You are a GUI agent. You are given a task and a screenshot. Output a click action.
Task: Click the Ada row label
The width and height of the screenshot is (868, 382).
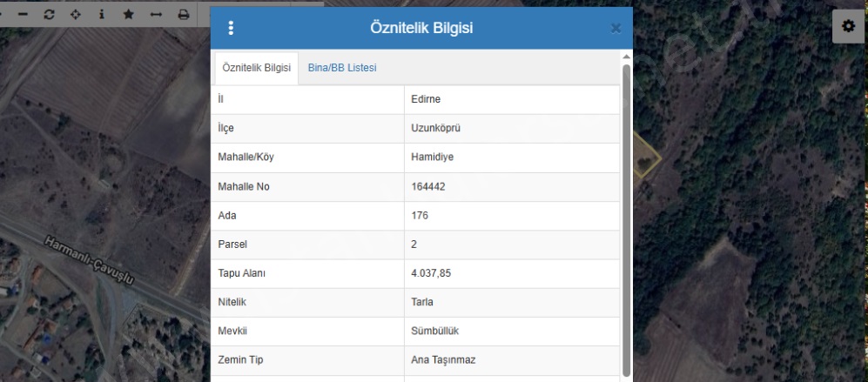227,215
